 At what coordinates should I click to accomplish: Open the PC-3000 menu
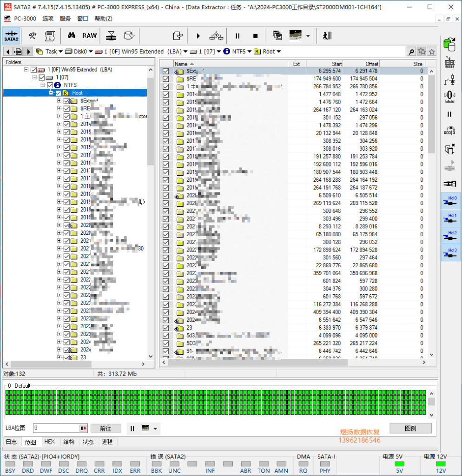click(x=25, y=19)
